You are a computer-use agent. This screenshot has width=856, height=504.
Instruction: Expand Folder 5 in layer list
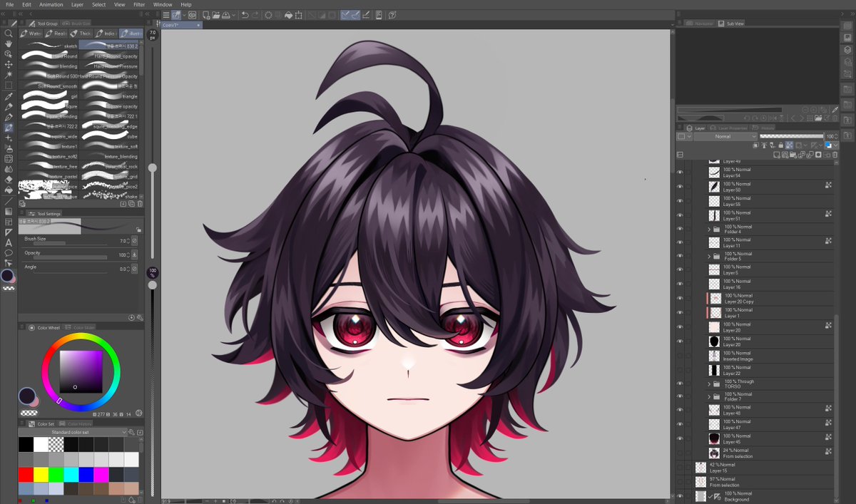(709, 257)
